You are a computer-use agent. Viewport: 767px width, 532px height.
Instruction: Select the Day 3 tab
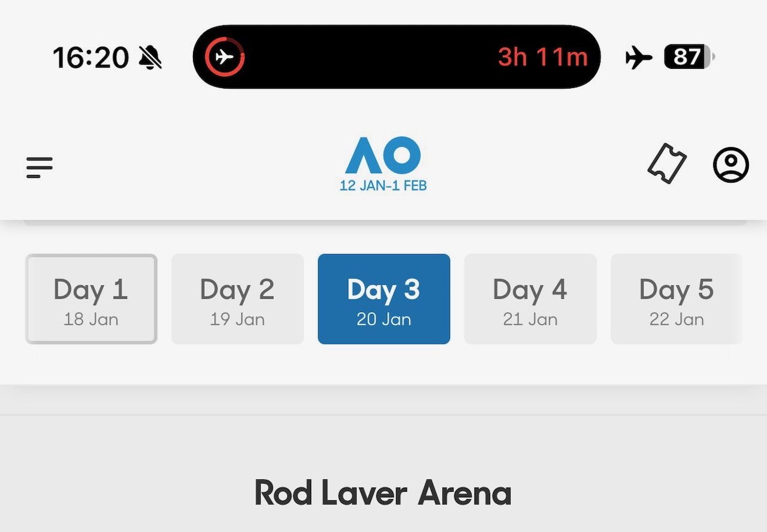click(383, 299)
